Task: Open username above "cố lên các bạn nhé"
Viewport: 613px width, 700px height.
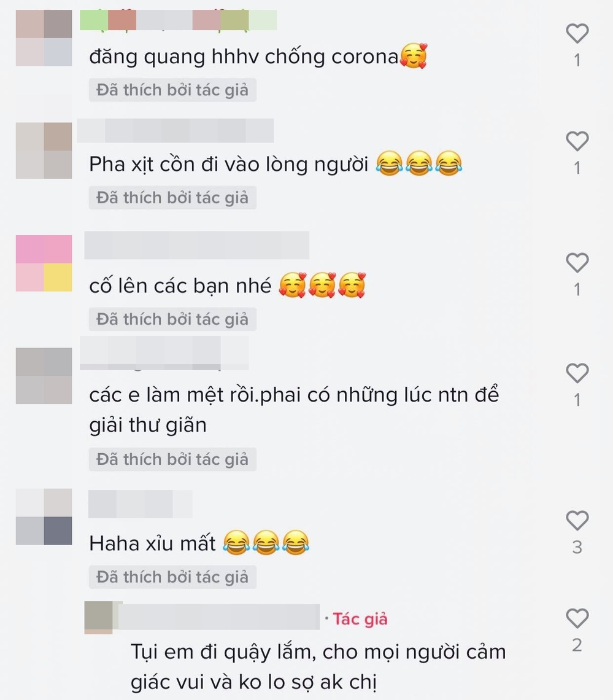Action: (197, 245)
